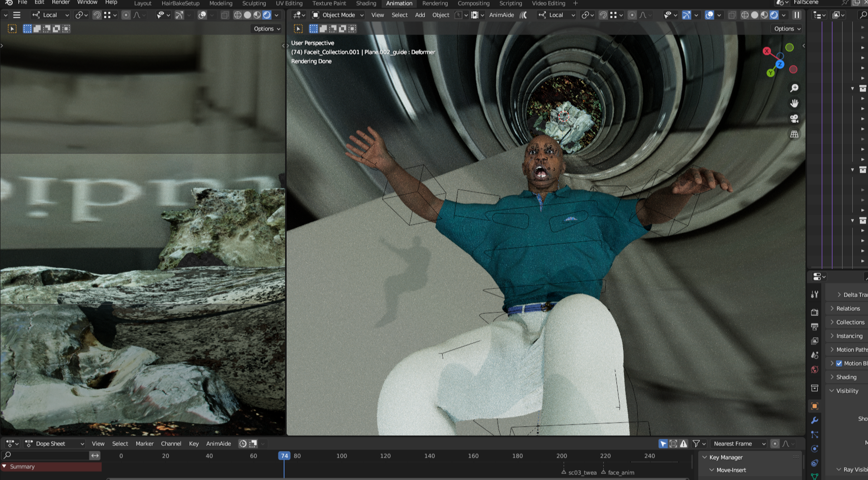Image resolution: width=868 pixels, height=480 pixels.
Task: Open the Nearest Frame snapping dropdown
Action: [x=739, y=444]
